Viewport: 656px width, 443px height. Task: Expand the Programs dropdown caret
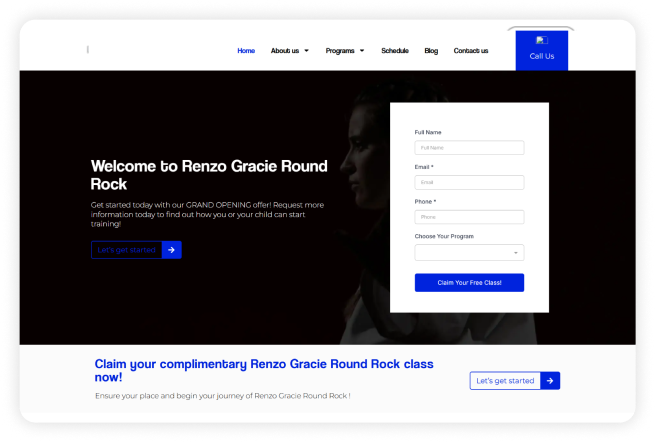coord(362,51)
